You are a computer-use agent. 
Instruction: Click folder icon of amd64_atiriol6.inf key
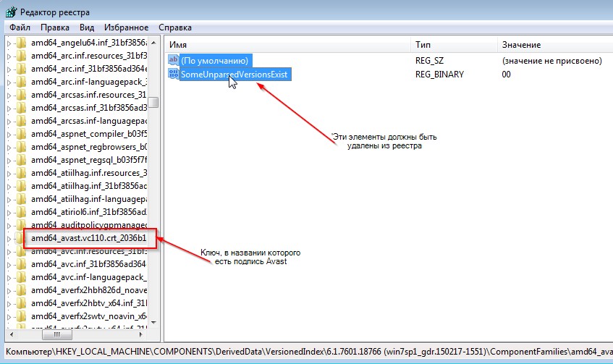pyautogui.click(x=22, y=212)
